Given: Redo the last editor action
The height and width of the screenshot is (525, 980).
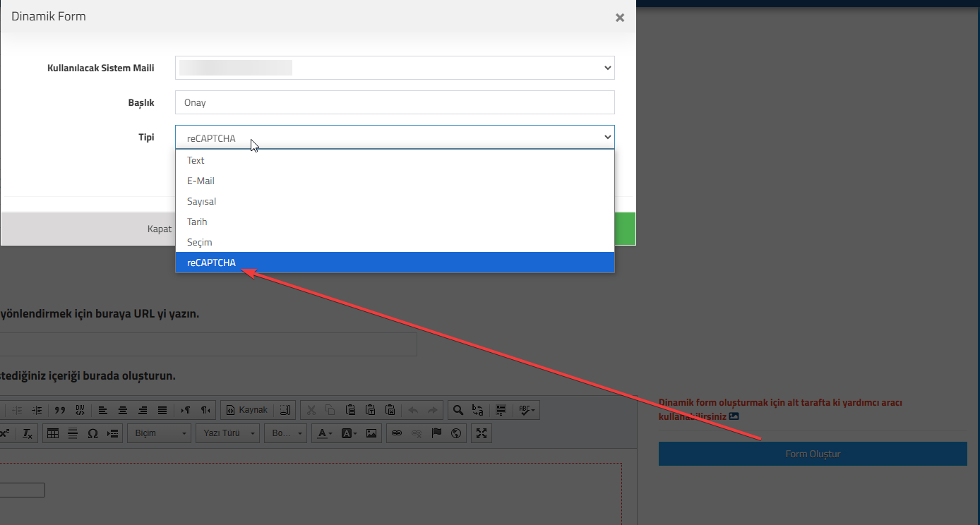Looking at the screenshot, I should pyautogui.click(x=433, y=410).
